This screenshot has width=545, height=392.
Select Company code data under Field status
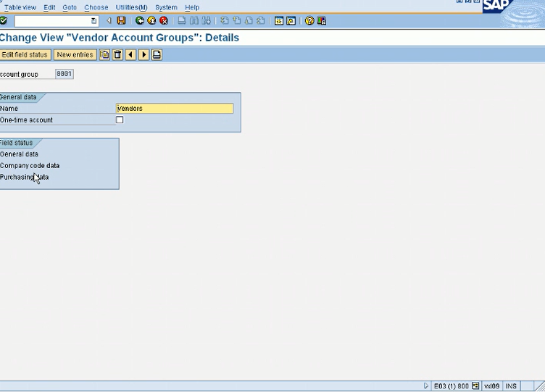point(30,165)
